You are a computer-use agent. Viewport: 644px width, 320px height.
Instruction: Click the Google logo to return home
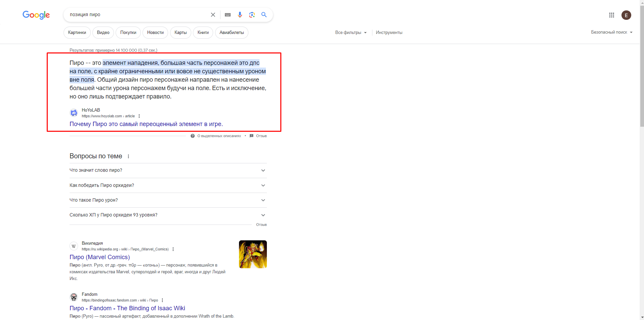(36, 15)
